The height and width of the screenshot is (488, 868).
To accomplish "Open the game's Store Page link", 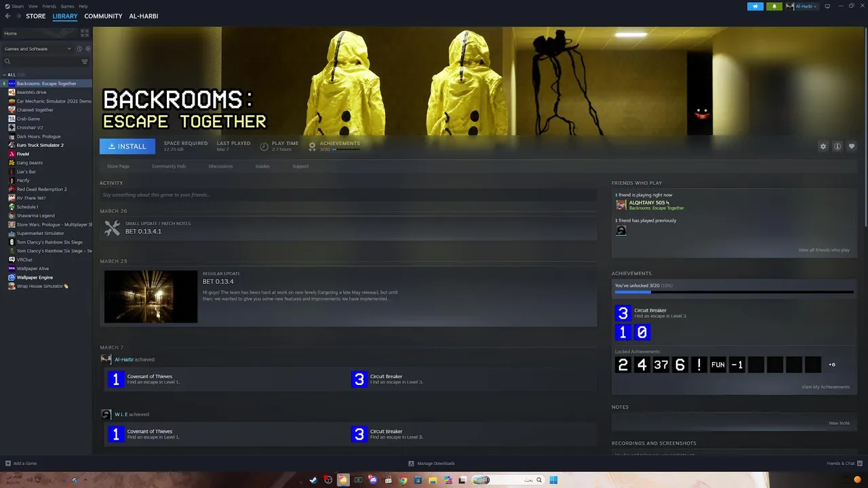I will 118,166.
